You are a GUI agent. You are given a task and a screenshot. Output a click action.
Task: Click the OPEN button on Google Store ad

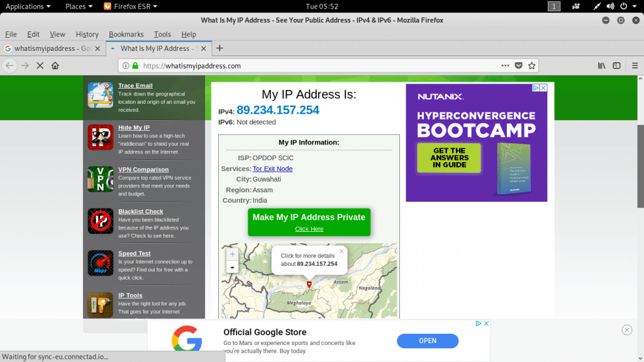pyautogui.click(x=428, y=341)
